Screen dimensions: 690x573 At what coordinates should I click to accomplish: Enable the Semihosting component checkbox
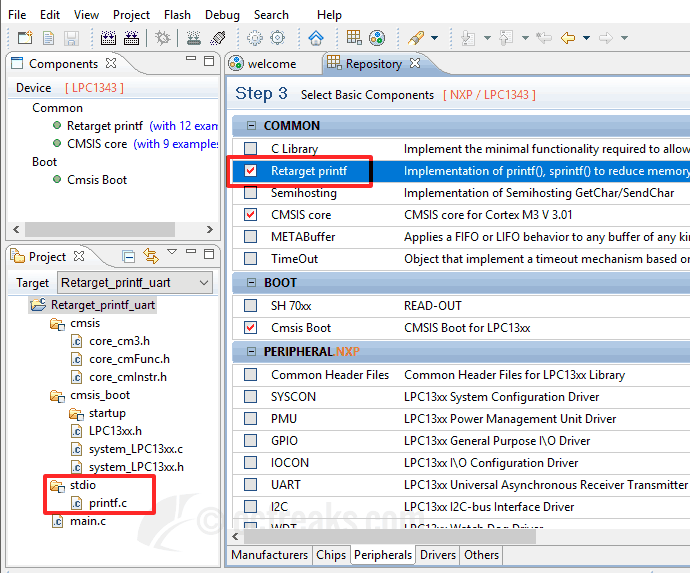coord(250,192)
